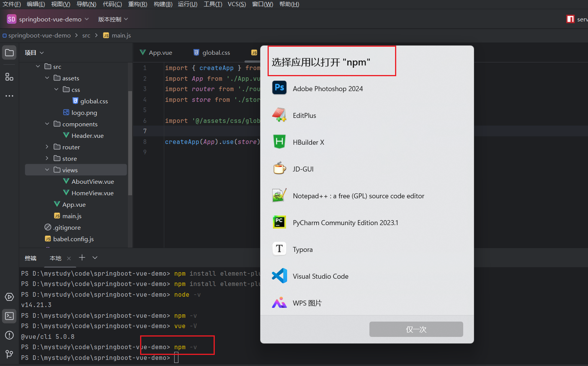Viewport: 588px width, 366px height.
Task: Collapse the src folder
Action: [x=38, y=67]
